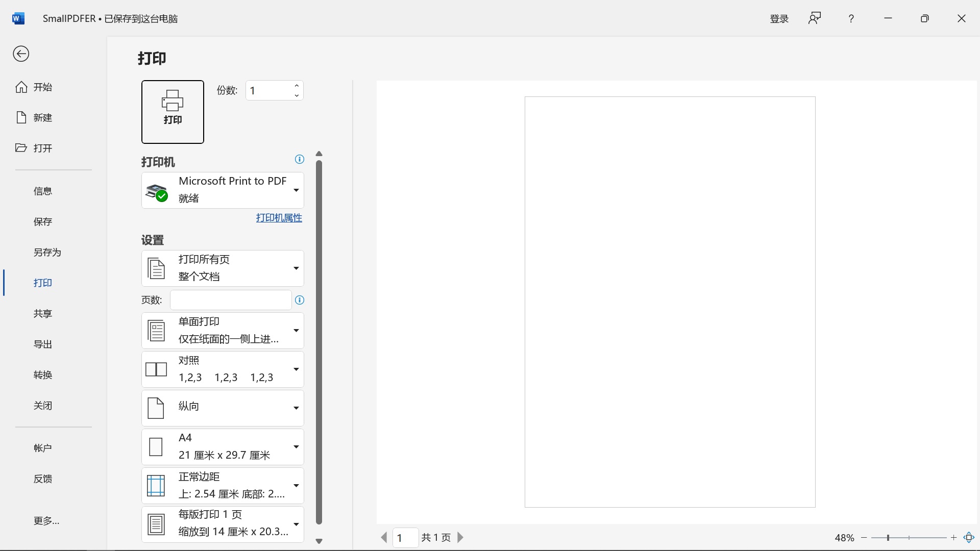Viewport: 980px width, 551px height.
Task: Open the help question mark icon
Action: pos(851,19)
